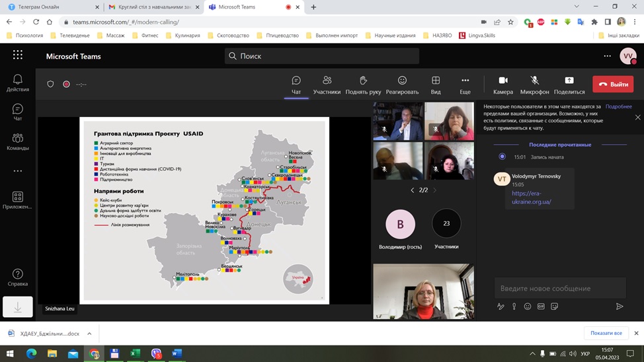This screenshot has height=362, width=644.
Task: Leave the meeting with Выйти
Action: (x=613, y=84)
